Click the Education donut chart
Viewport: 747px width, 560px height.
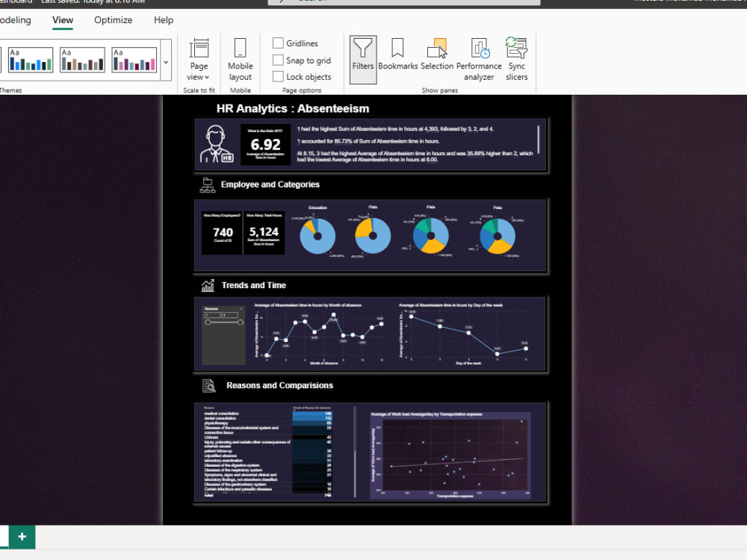tap(317, 236)
